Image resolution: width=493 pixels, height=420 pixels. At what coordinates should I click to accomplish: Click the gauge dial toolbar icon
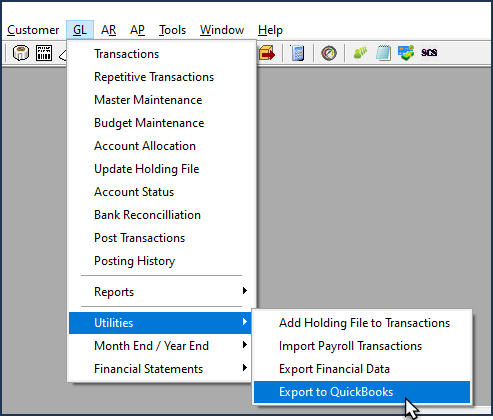click(x=329, y=53)
